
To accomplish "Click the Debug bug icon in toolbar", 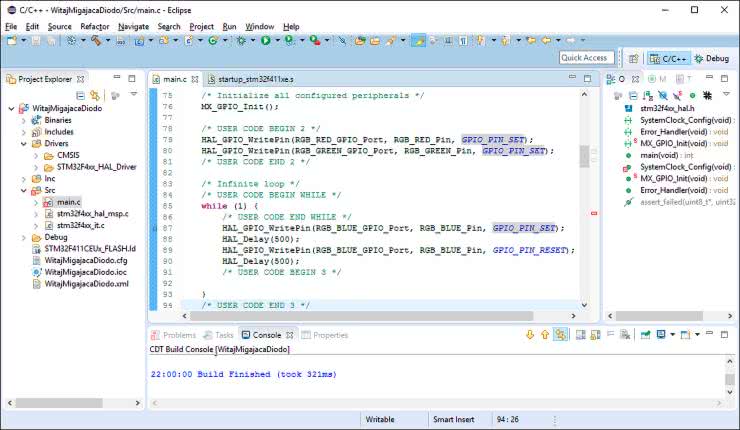I will pyautogui.click(x=241, y=41).
